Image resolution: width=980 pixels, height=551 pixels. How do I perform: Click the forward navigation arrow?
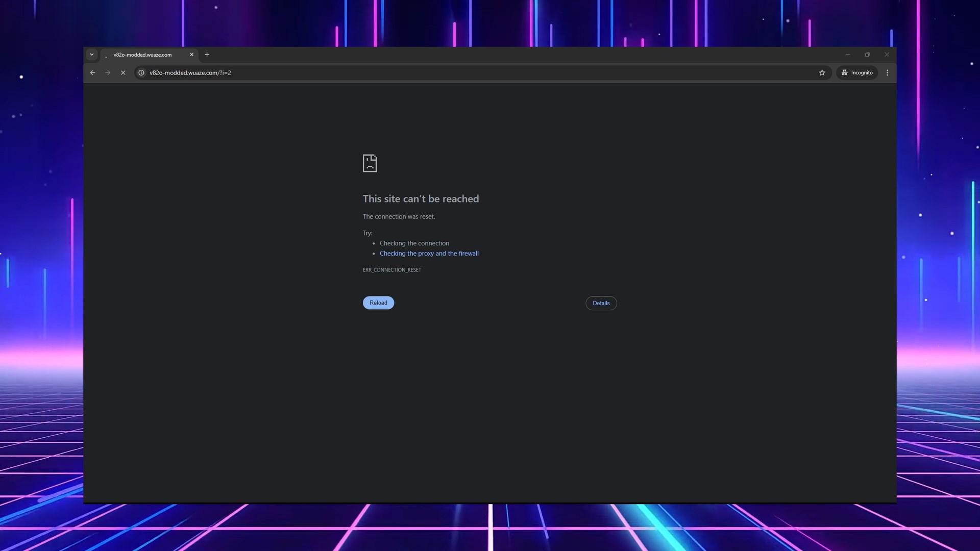click(108, 72)
